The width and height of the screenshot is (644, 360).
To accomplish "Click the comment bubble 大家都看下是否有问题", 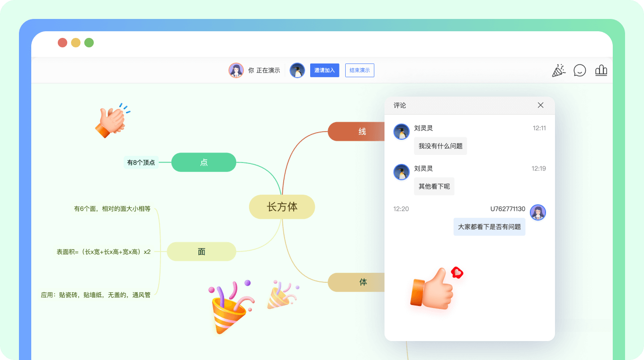I will 490,226.
